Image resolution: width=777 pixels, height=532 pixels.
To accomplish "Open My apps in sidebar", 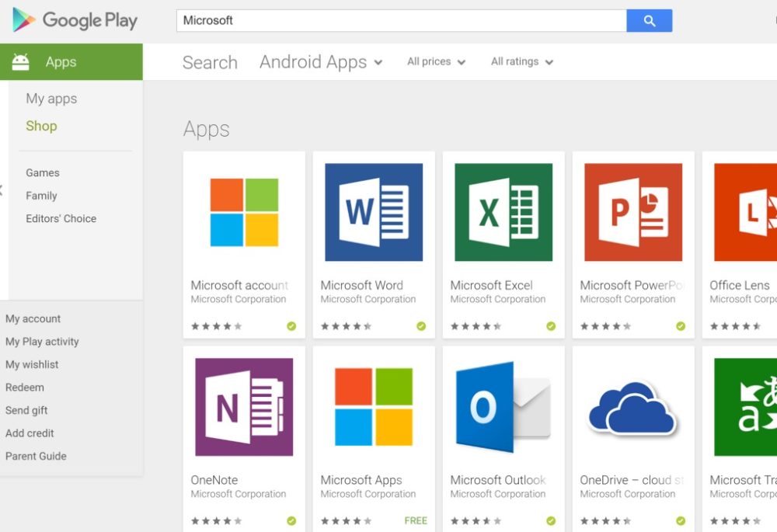I will pyautogui.click(x=51, y=99).
